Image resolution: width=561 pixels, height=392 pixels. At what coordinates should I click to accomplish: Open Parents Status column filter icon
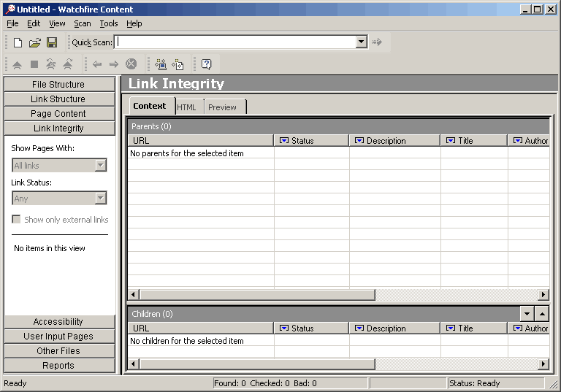(283, 141)
